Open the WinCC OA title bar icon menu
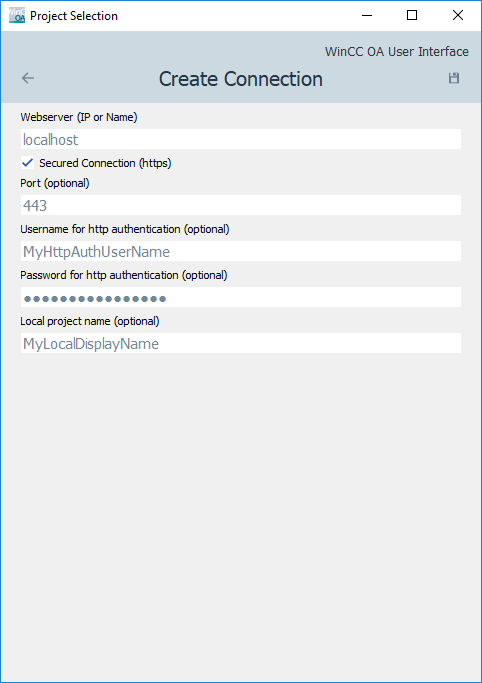The height and width of the screenshot is (683, 482). click(17, 16)
